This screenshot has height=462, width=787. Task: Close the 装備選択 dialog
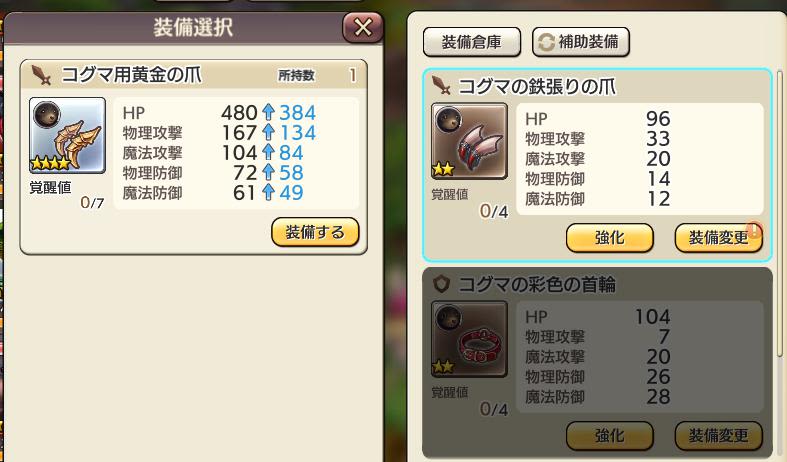tap(363, 27)
